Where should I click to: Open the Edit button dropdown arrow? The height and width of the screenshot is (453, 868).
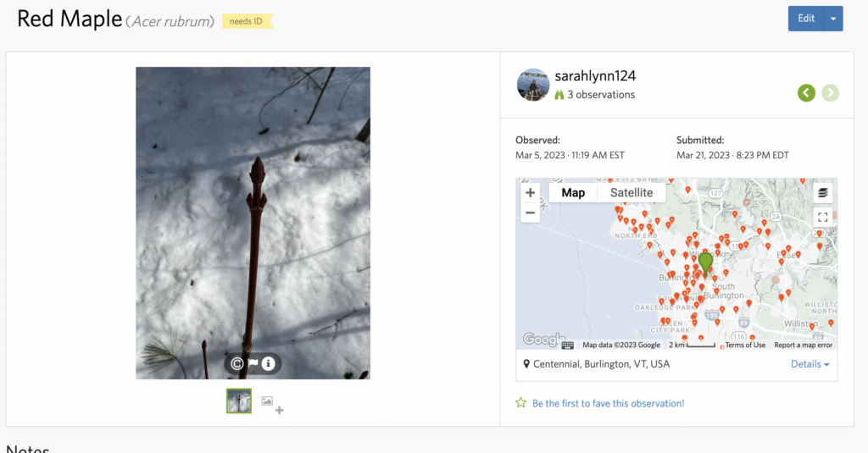tap(833, 19)
